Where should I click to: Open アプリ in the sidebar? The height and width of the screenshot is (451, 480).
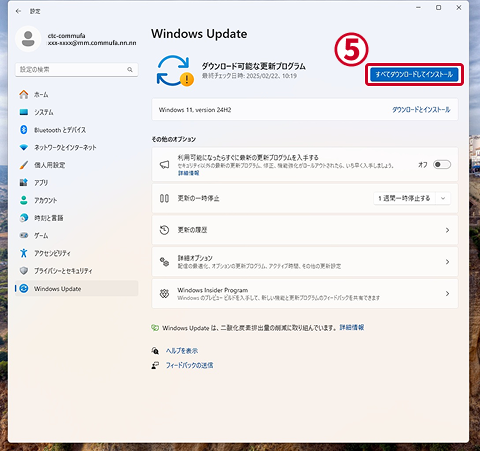pyautogui.click(x=76, y=183)
